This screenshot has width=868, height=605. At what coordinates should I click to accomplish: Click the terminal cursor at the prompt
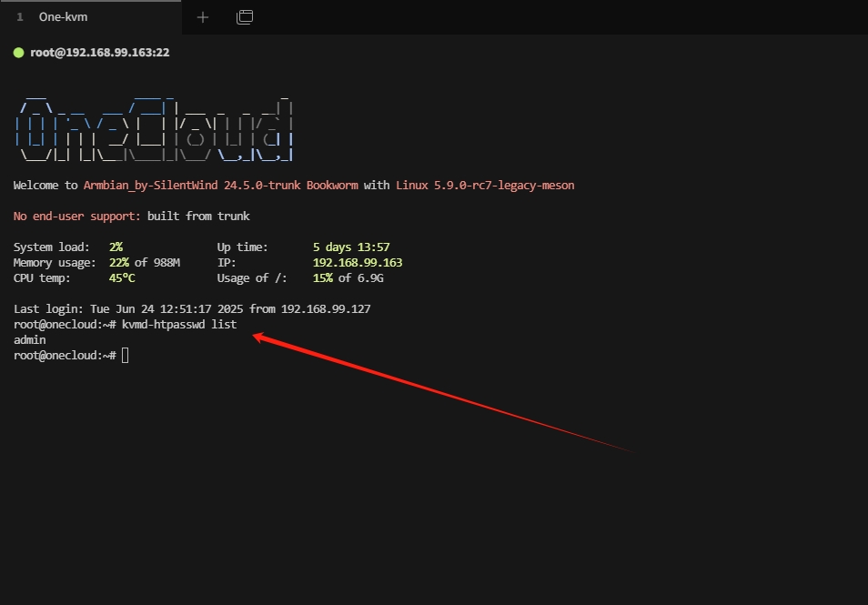[x=126, y=356]
